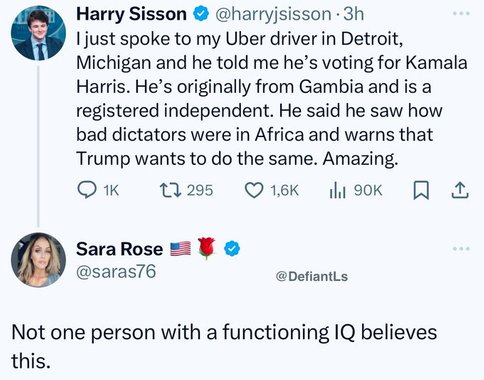
Task: Click the reply icon with 1K replies
Action: pos(87,190)
